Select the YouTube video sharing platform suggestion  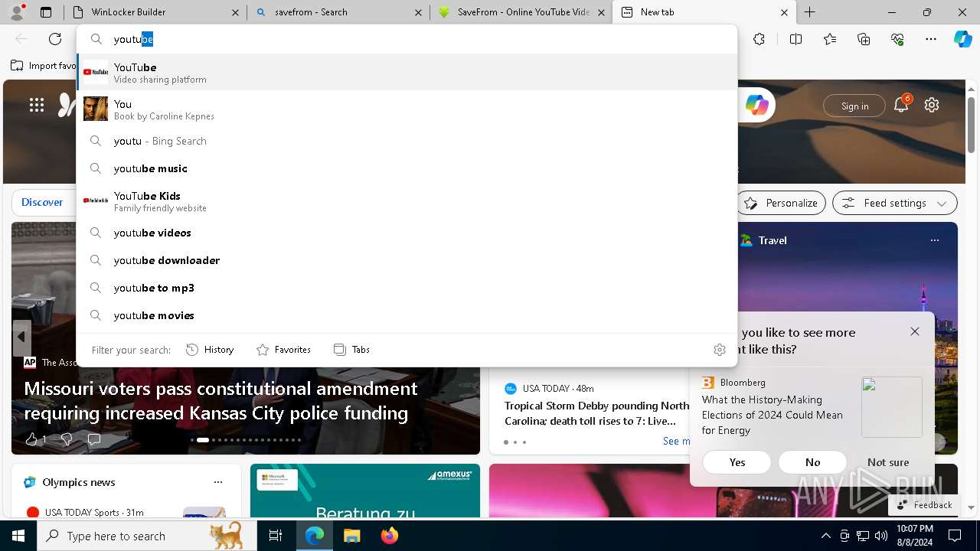click(x=407, y=72)
